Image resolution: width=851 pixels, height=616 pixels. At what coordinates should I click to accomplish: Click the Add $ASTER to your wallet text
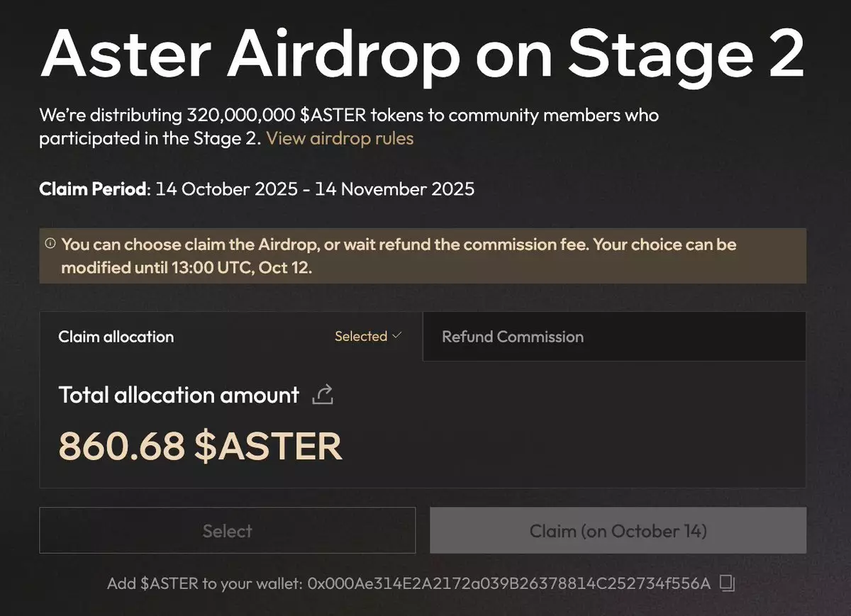point(205,583)
